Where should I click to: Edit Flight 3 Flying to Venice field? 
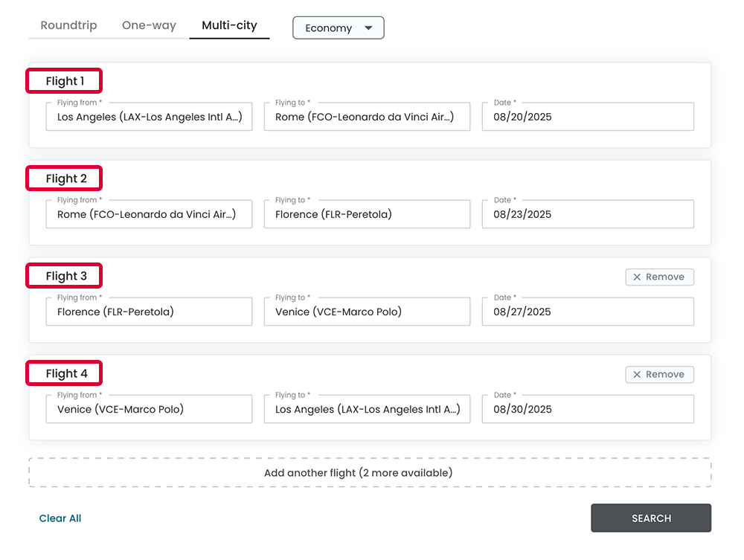click(x=367, y=312)
